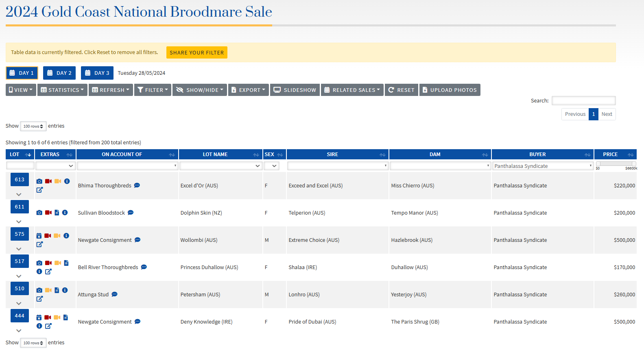Open the Buyer filter dropdown showing Panthalassa Syndicate
Image resolution: width=644 pixels, height=350 pixels.
(x=542, y=166)
